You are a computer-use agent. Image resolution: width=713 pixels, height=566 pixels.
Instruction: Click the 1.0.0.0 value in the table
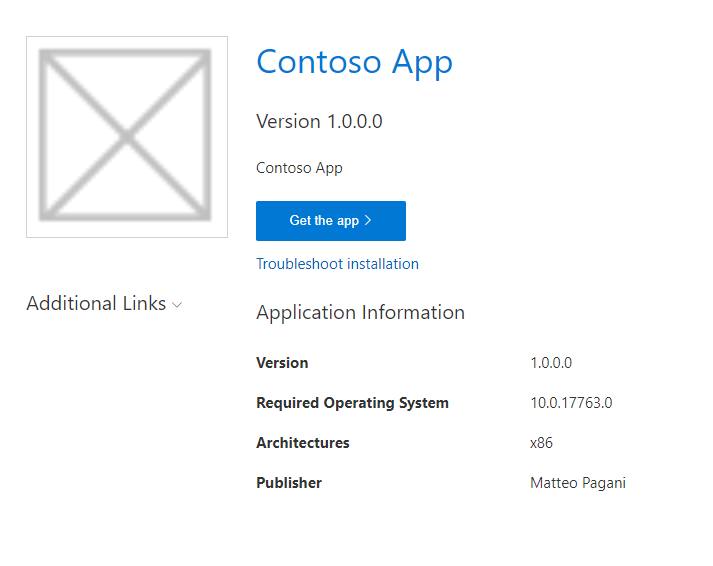(x=551, y=363)
